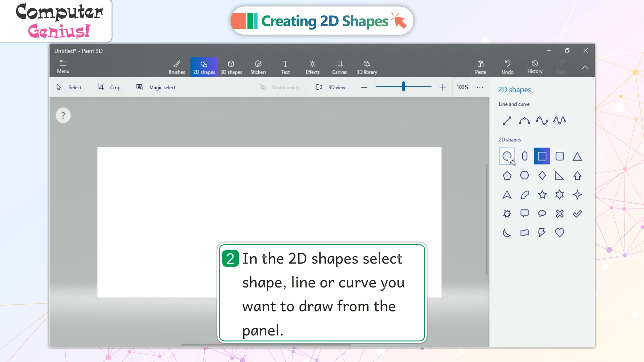Choose the Select tool
Viewport: 644px width, 362px height.
69,87
